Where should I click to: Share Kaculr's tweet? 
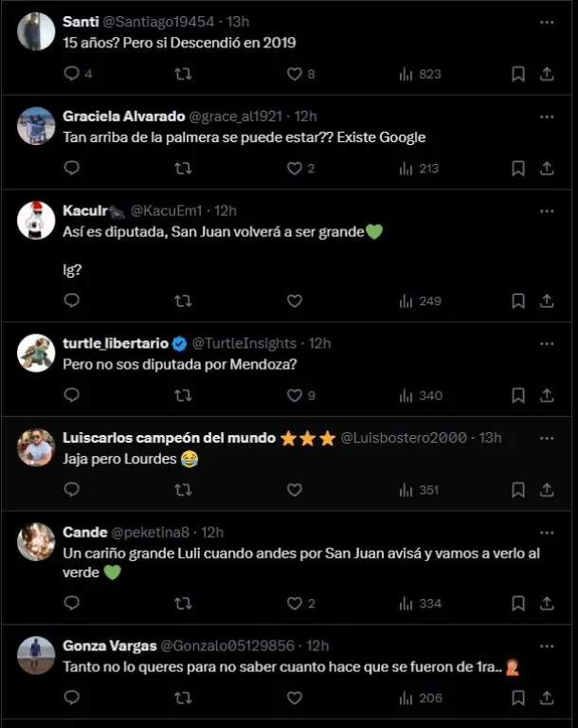click(x=547, y=301)
